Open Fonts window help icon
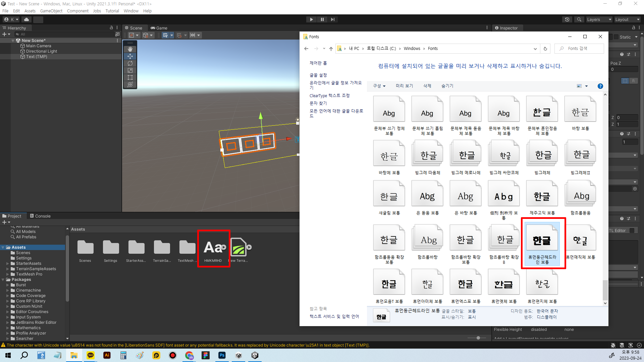This screenshot has width=644, height=362. pos(600,86)
